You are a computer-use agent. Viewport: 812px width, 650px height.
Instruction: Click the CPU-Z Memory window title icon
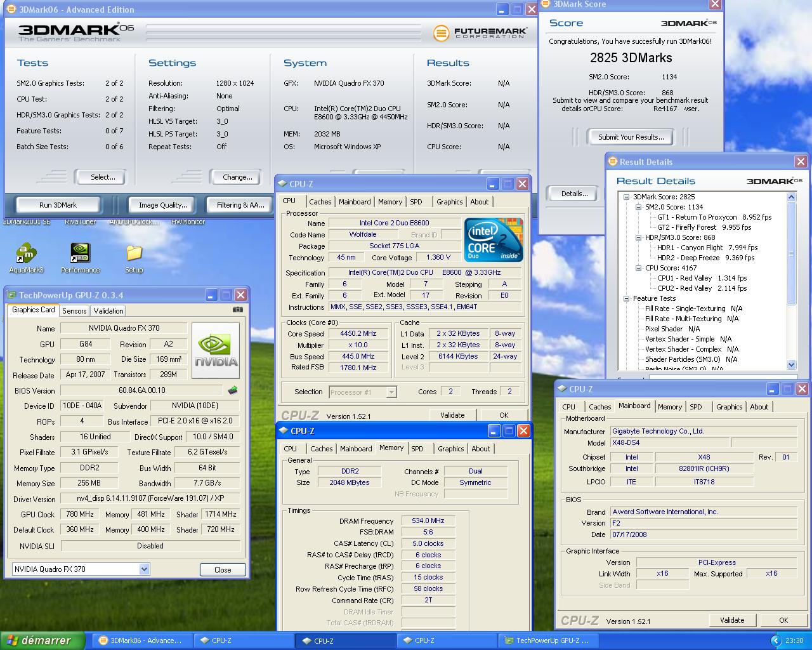click(283, 431)
